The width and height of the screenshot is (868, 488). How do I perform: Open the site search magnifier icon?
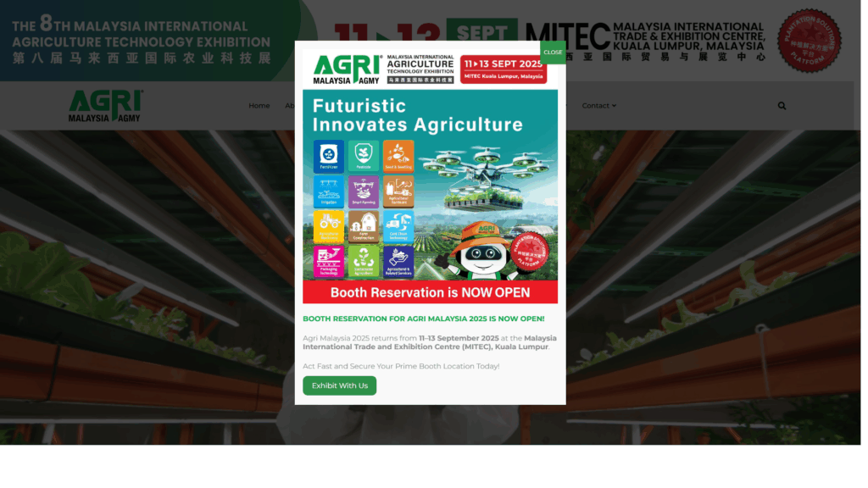click(782, 106)
